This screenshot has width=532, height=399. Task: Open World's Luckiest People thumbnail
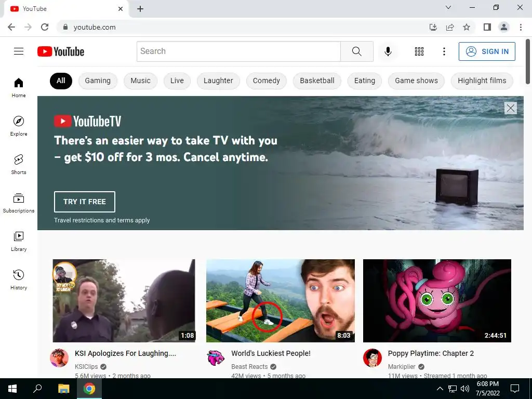coord(280,301)
